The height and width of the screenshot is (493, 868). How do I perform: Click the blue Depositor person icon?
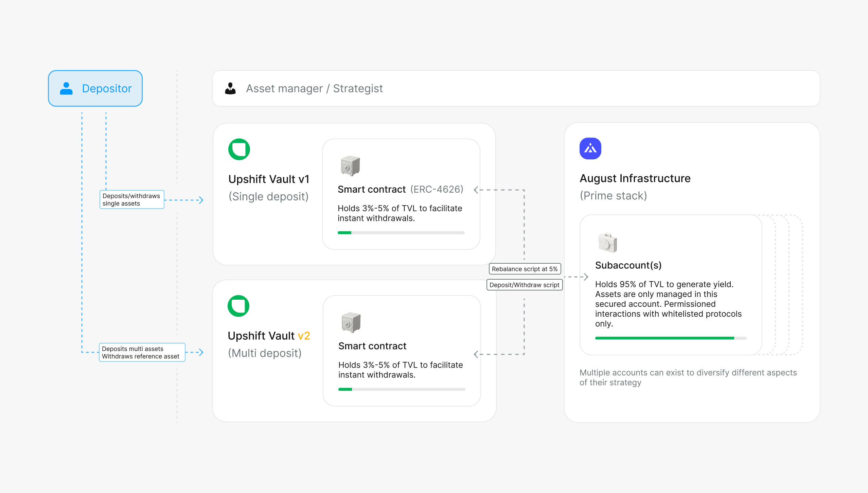coord(66,88)
